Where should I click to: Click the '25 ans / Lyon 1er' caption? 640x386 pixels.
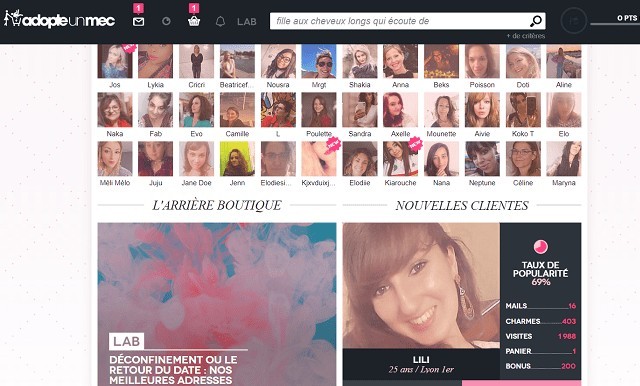(421, 370)
